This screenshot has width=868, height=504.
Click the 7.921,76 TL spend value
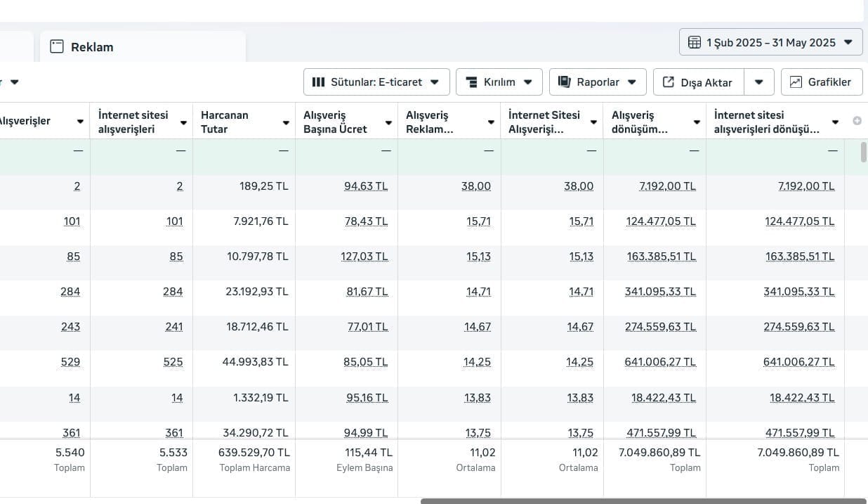tap(257, 221)
